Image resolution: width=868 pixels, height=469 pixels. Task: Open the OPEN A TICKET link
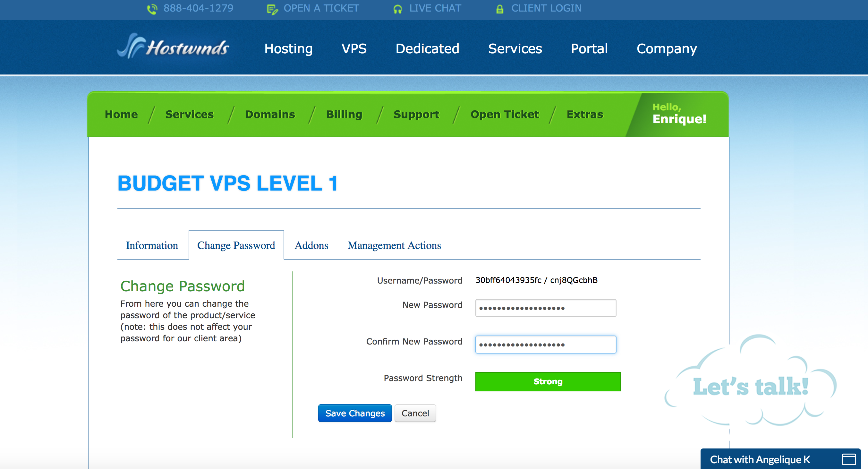pos(321,8)
